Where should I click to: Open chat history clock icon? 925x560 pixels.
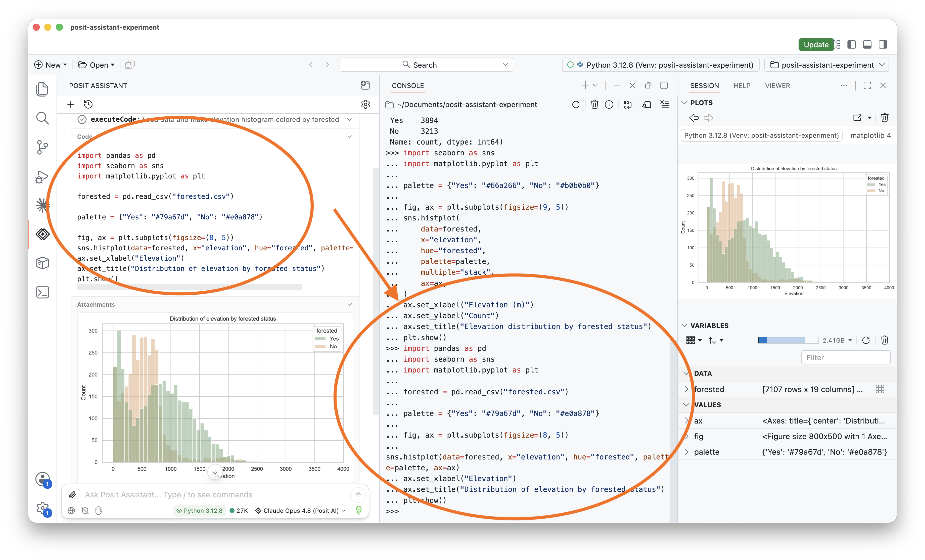[88, 104]
